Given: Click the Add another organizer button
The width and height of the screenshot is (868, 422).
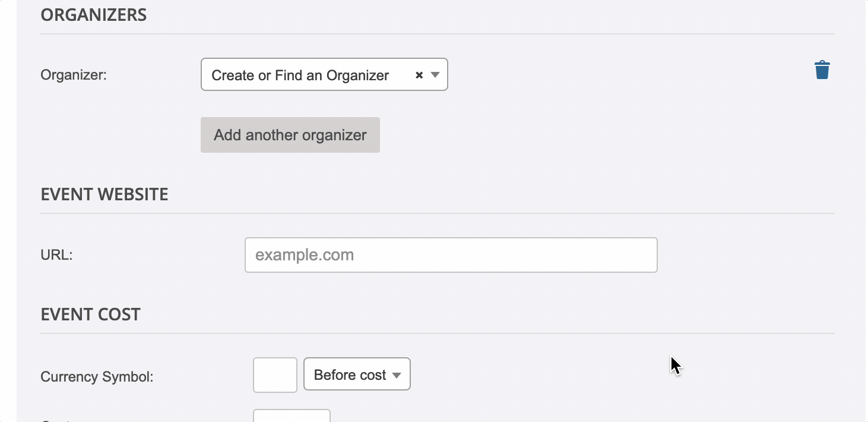Looking at the screenshot, I should (x=290, y=135).
